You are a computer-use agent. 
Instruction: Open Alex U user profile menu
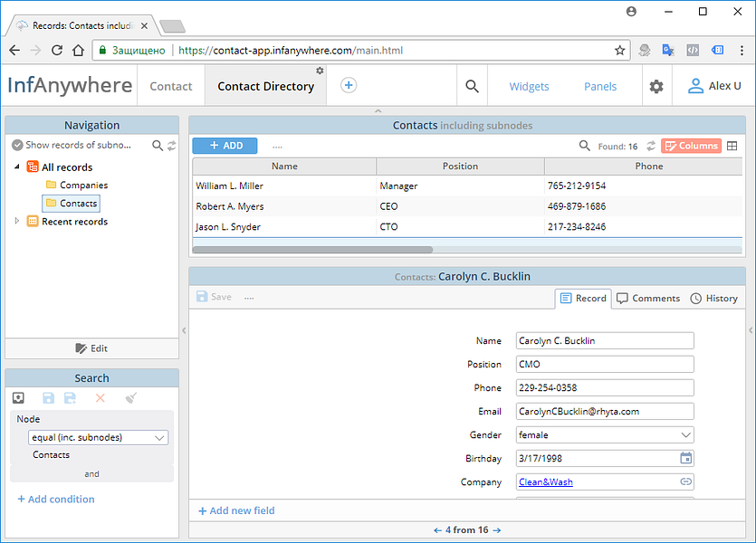[x=714, y=86]
